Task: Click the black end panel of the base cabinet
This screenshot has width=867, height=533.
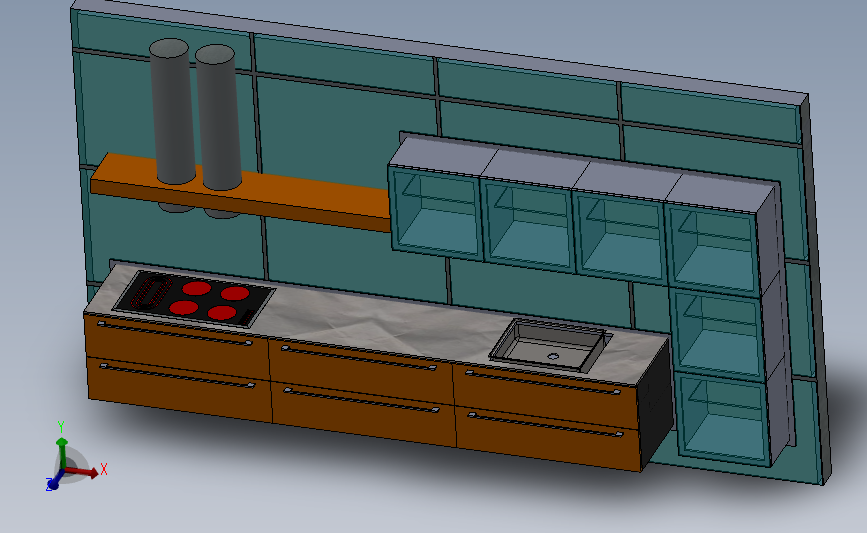Action: (656, 404)
